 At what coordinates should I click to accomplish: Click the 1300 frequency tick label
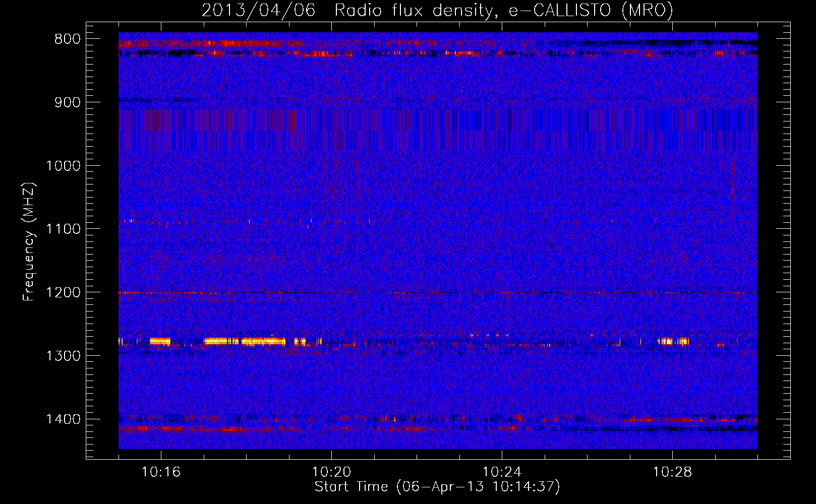coord(63,356)
